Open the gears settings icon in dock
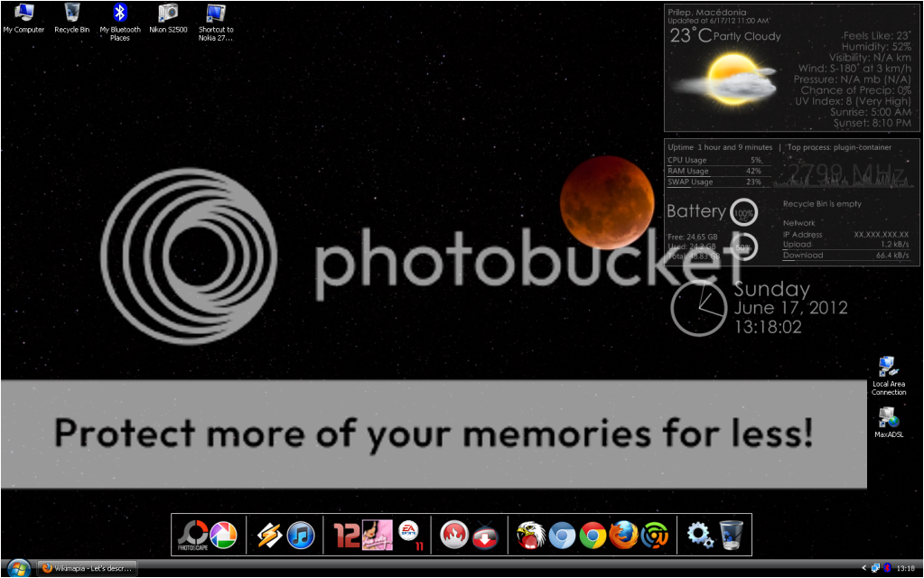The width and height of the screenshot is (924, 578). [x=700, y=536]
